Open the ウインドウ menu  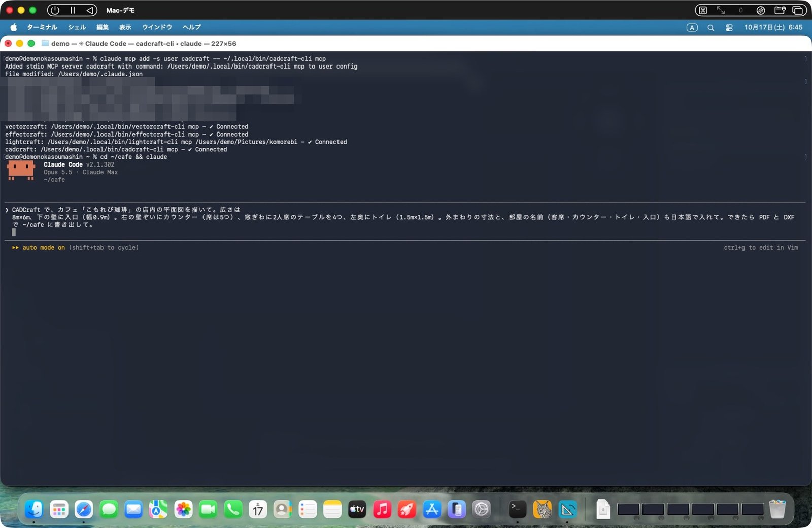click(157, 27)
